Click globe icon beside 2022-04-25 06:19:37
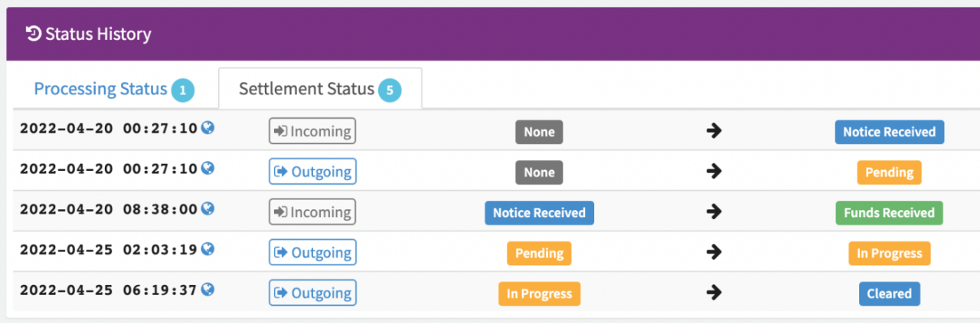 coord(207,289)
